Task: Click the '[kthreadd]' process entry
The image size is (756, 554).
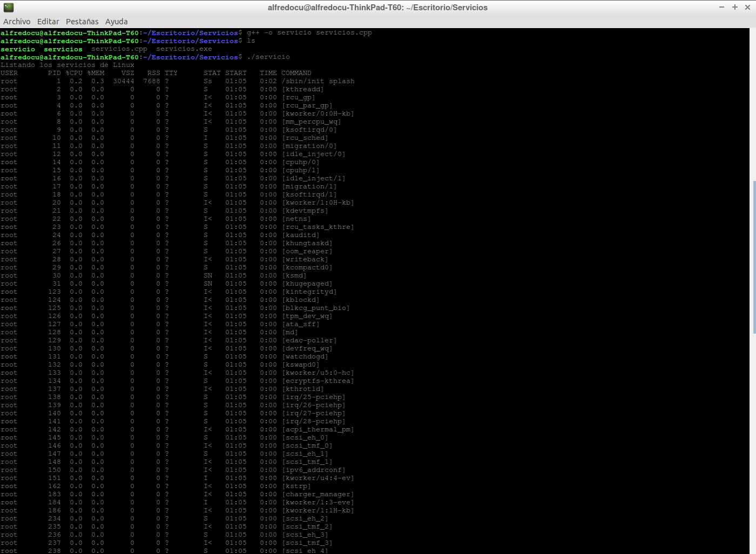Action: click(303, 90)
